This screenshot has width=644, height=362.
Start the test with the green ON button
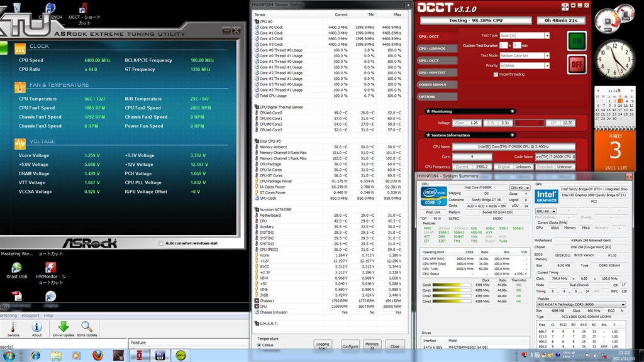pos(577,41)
